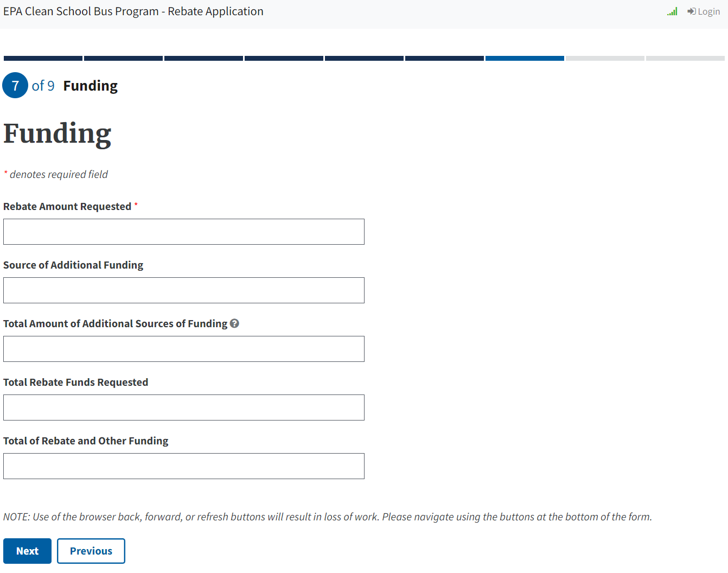Click the Total Rebate Funds Requested input
Viewport: 728px width, 573px height.
click(184, 408)
